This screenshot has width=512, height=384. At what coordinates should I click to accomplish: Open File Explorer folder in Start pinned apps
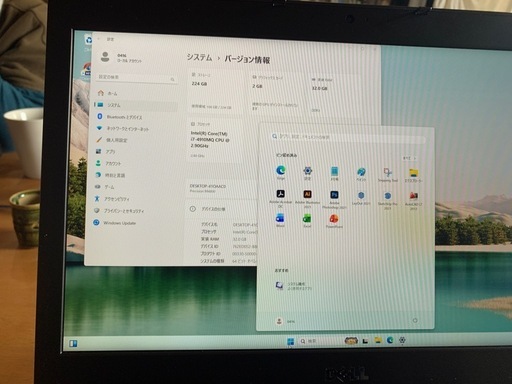(x=414, y=175)
